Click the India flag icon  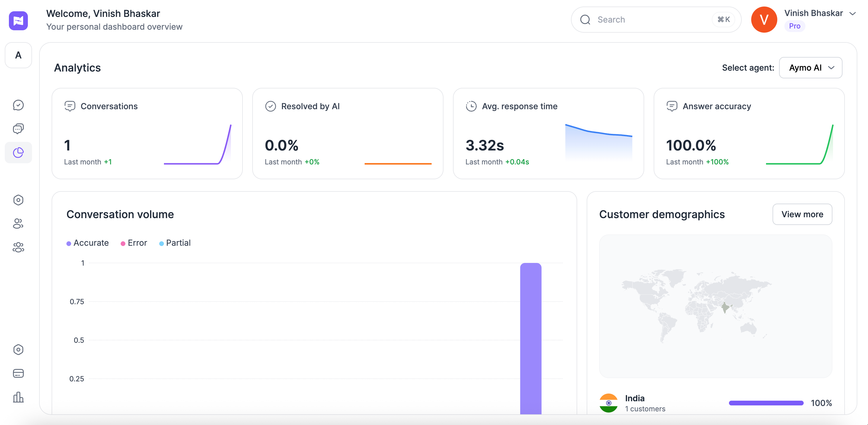(x=609, y=403)
